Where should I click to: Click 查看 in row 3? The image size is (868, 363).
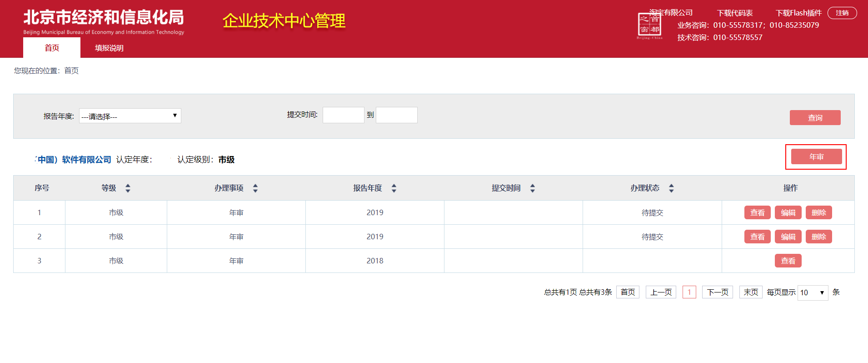click(x=788, y=261)
